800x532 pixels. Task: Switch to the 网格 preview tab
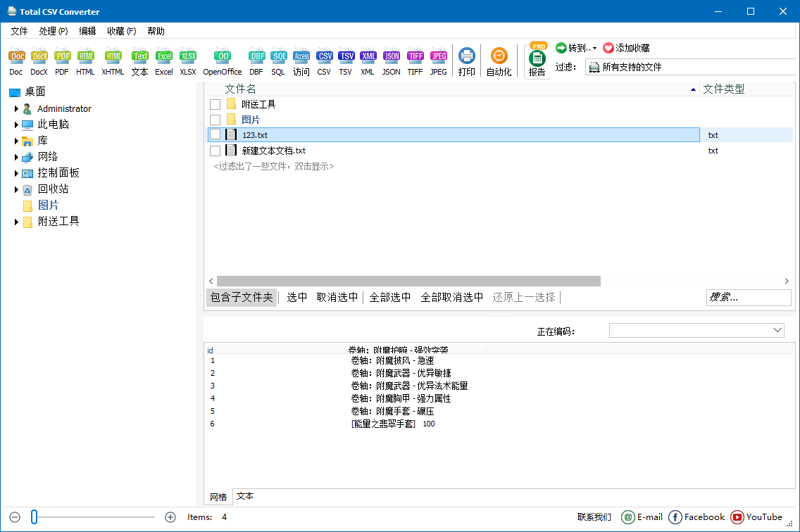pyautogui.click(x=218, y=497)
